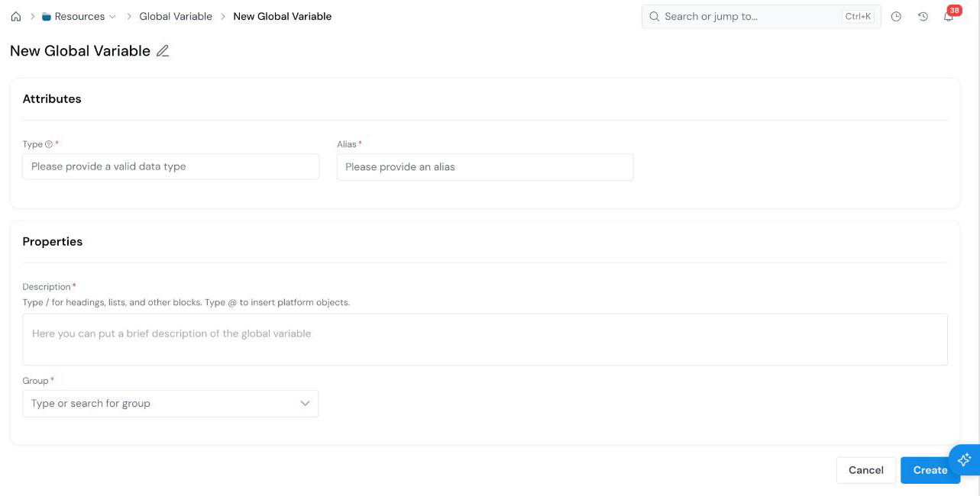Expand the Resources breadcrumb dropdown chevron
980x496 pixels.
113,16
